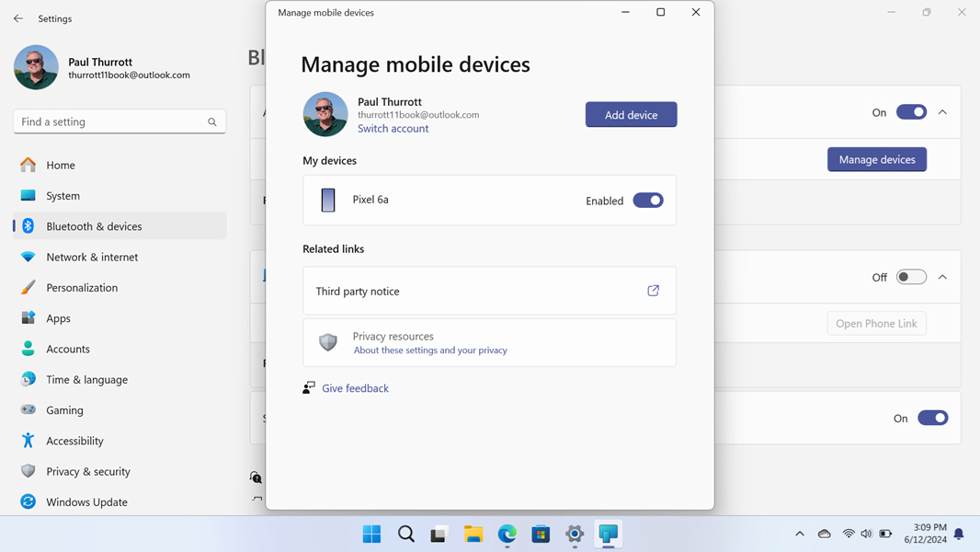Image resolution: width=980 pixels, height=552 pixels.
Task: Open File Explorer from the taskbar
Action: [x=473, y=535]
